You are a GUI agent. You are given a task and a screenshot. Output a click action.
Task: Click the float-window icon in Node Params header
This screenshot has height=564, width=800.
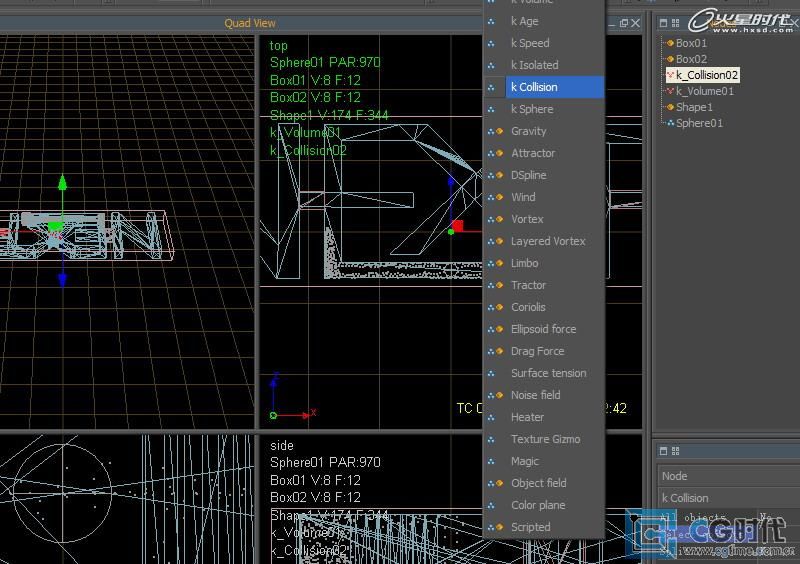click(663, 451)
